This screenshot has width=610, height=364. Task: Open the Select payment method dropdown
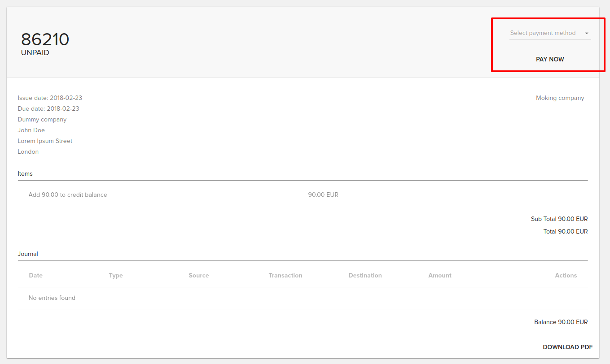click(x=543, y=33)
